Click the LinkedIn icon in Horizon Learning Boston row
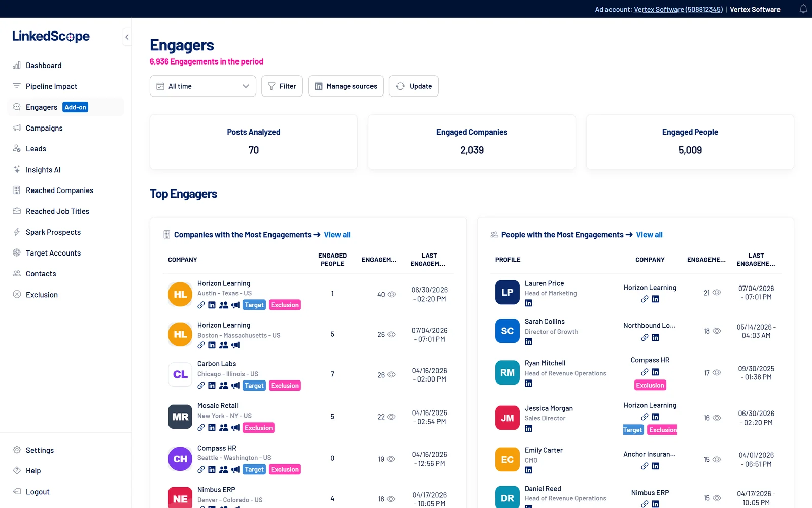Viewport: 812px width, 508px height. point(212,345)
